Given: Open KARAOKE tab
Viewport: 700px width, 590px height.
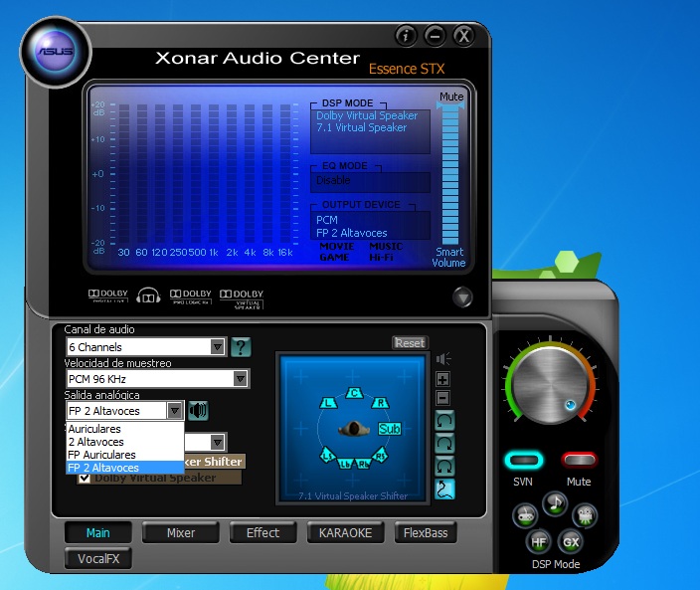Looking at the screenshot, I should [346, 532].
